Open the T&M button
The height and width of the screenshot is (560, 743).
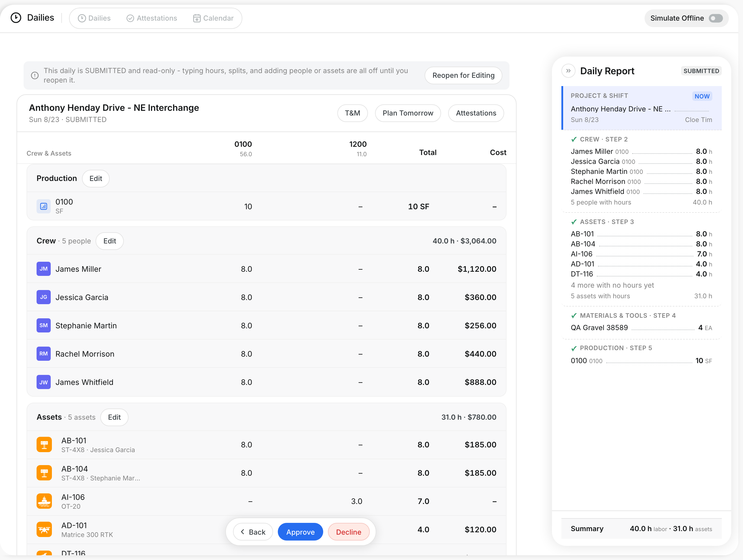352,113
